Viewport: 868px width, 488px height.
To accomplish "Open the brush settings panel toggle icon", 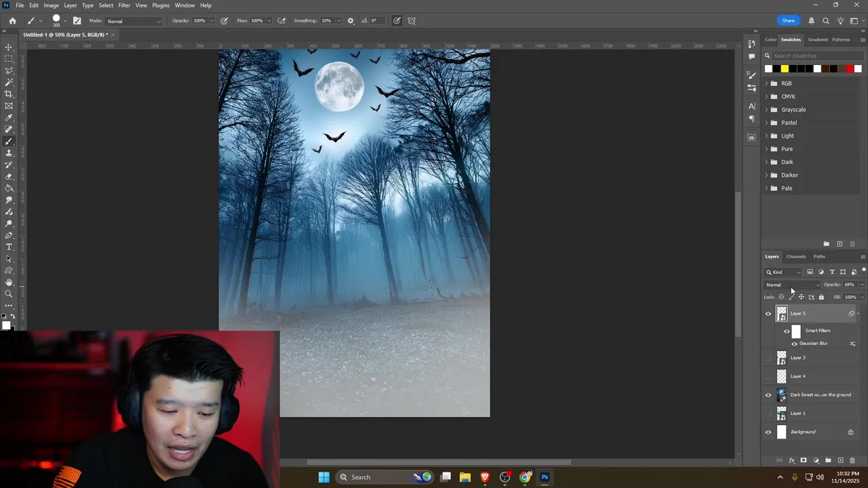I will [77, 20].
